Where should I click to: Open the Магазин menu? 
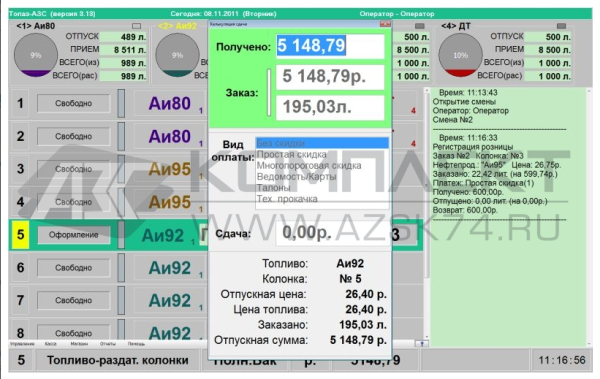[x=79, y=344]
